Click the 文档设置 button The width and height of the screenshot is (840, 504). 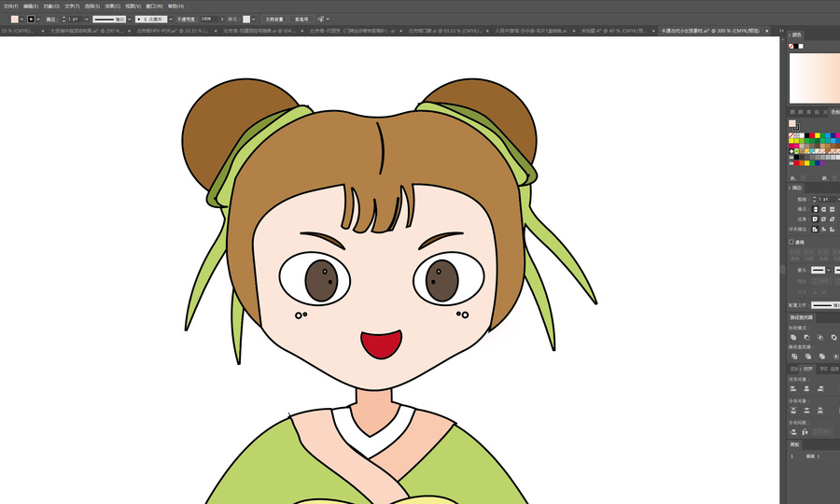pos(273,20)
